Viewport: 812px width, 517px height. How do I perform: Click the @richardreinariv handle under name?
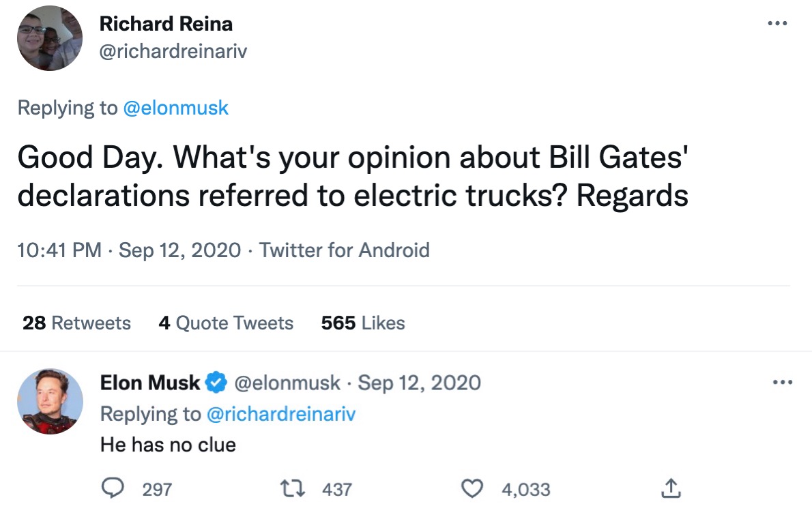click(173, 52)
